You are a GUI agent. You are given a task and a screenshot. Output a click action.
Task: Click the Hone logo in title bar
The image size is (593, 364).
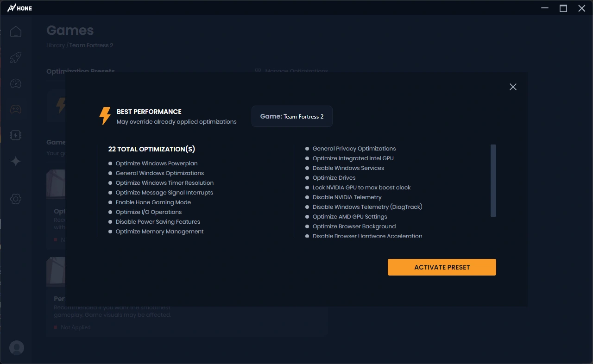tap(19, 8)
